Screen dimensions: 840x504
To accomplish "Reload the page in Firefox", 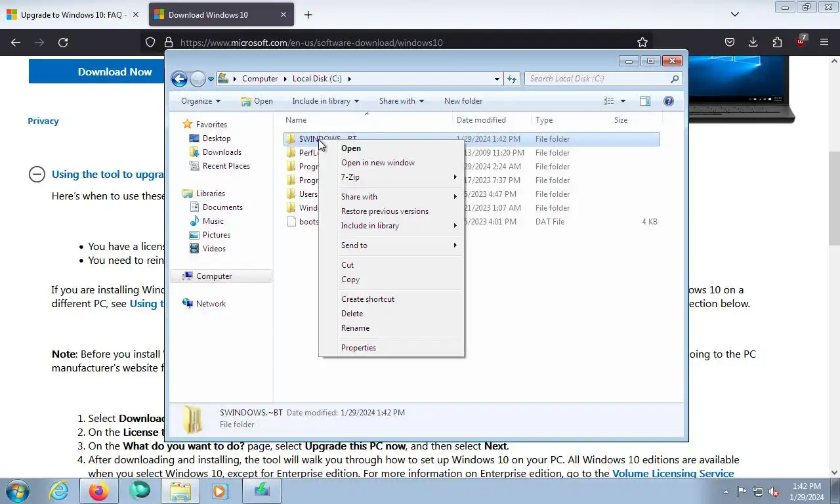I will (x=63, y=42).
